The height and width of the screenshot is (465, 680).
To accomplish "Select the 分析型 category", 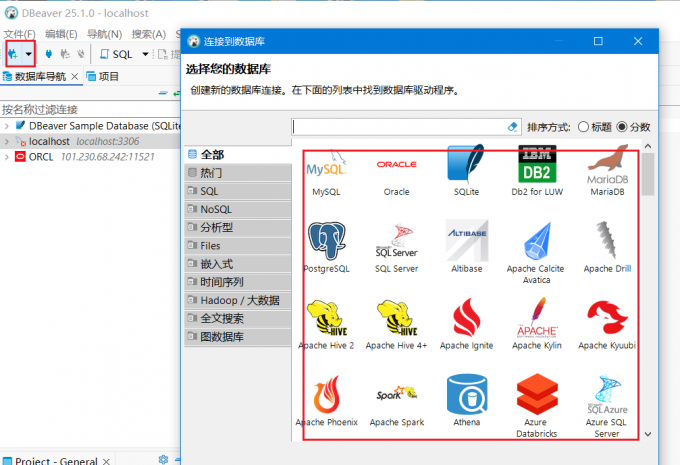I will click(x=238, y=227).
